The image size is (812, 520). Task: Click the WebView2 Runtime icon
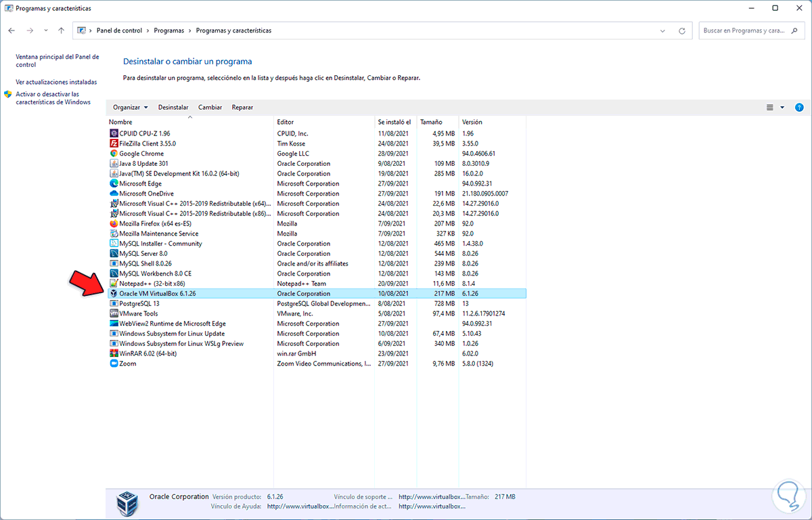coord(114,324)
